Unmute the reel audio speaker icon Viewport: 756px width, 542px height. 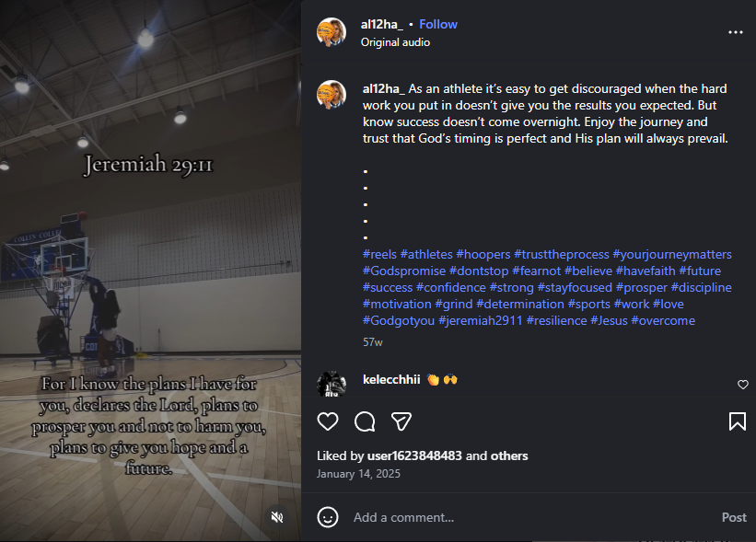(x=277, y=517)
